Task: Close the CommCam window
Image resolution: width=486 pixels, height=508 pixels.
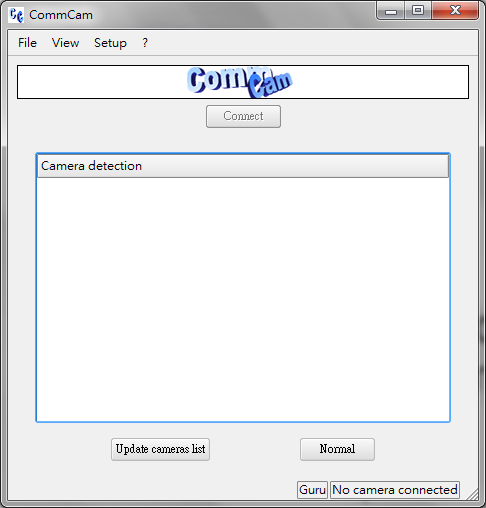Action: pos(455,11)
